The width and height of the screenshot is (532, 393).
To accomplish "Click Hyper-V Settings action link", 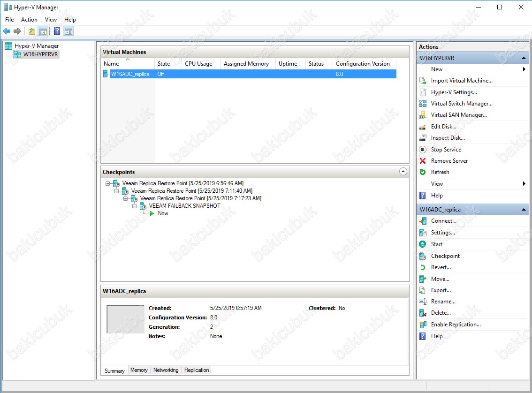I will click(454, 92).
